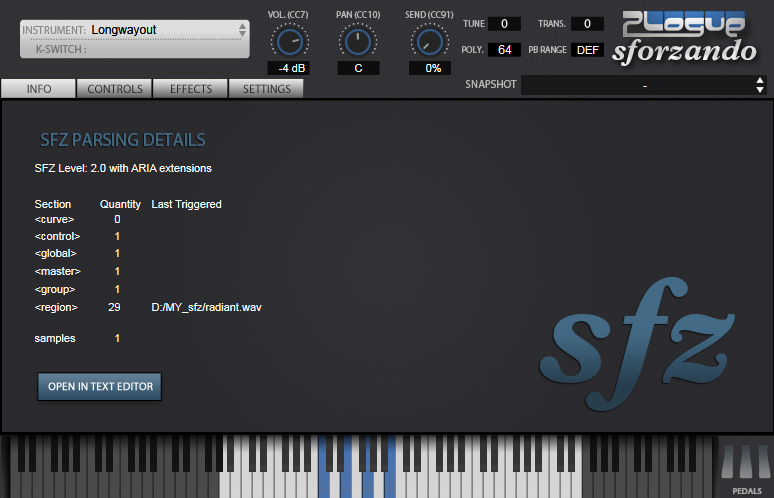Screen dimensions: 774x498
Task: Switch to the CONTROLS tab
Action: coord(115,89)
